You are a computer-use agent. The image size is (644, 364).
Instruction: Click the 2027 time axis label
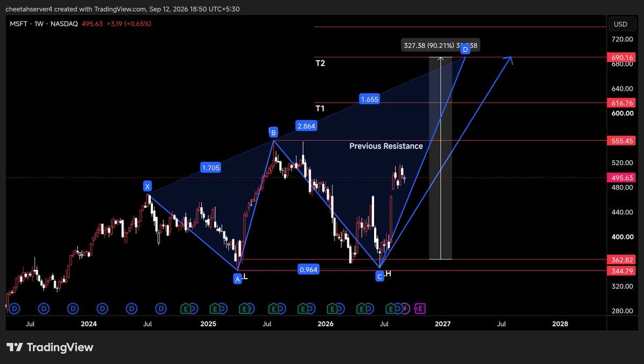tap(443, 324)
